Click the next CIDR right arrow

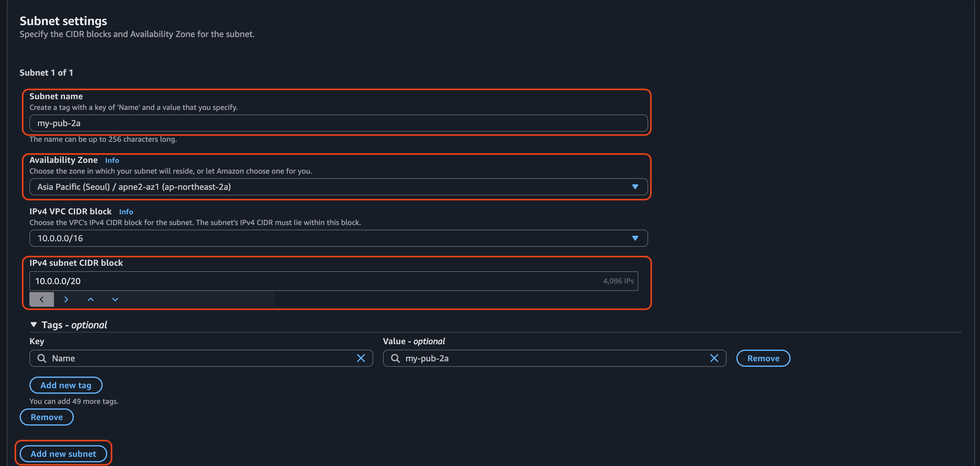[66, 299]
